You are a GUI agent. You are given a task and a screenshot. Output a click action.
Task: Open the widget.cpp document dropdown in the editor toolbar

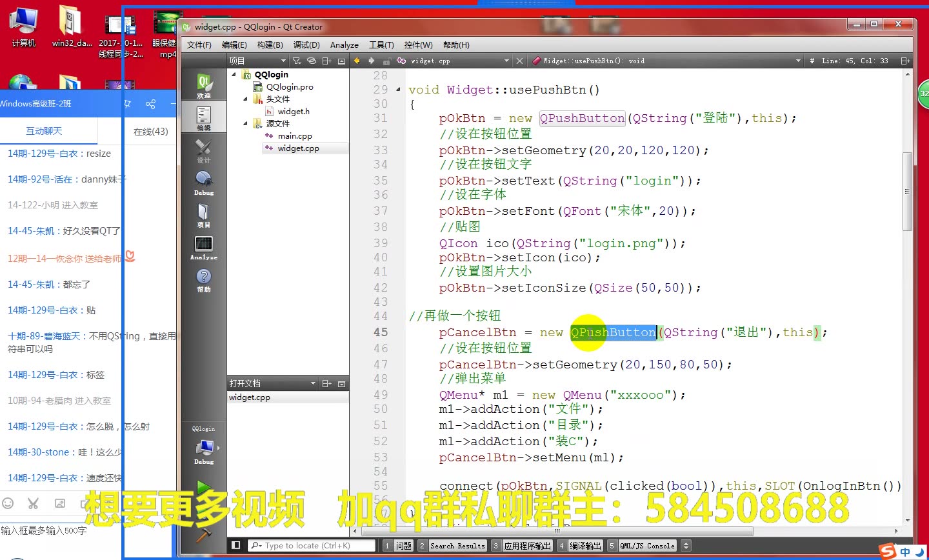507,61
